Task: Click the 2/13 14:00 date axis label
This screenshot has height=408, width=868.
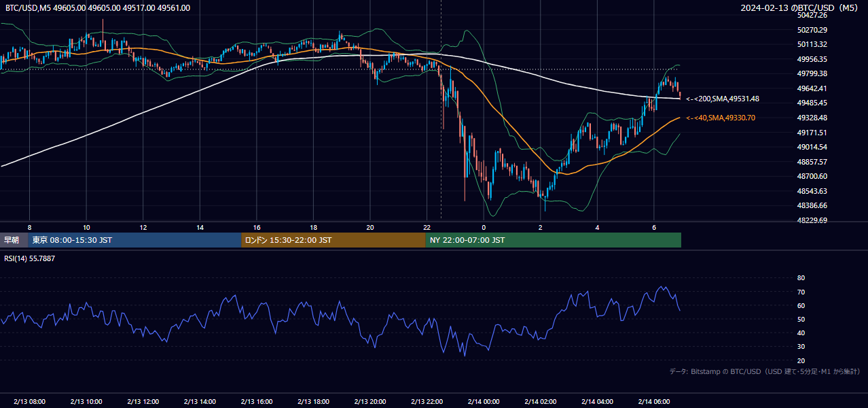Action: (x=200, y=401)
